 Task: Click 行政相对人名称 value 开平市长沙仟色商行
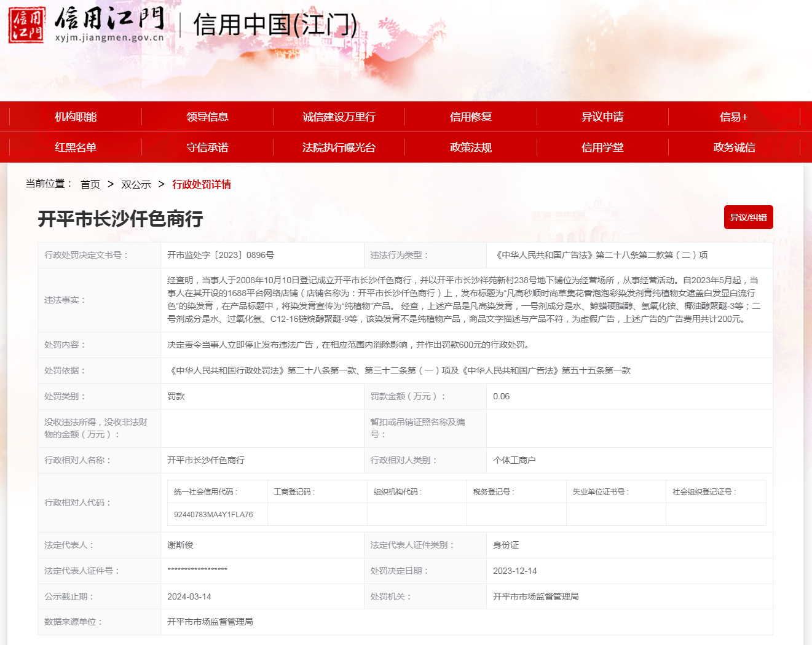[206, 460]
